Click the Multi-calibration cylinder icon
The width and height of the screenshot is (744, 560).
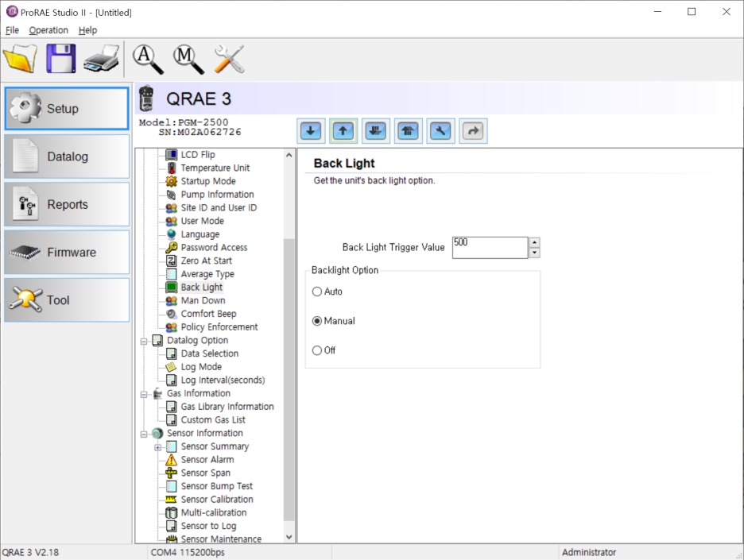(x=171, y=512)
